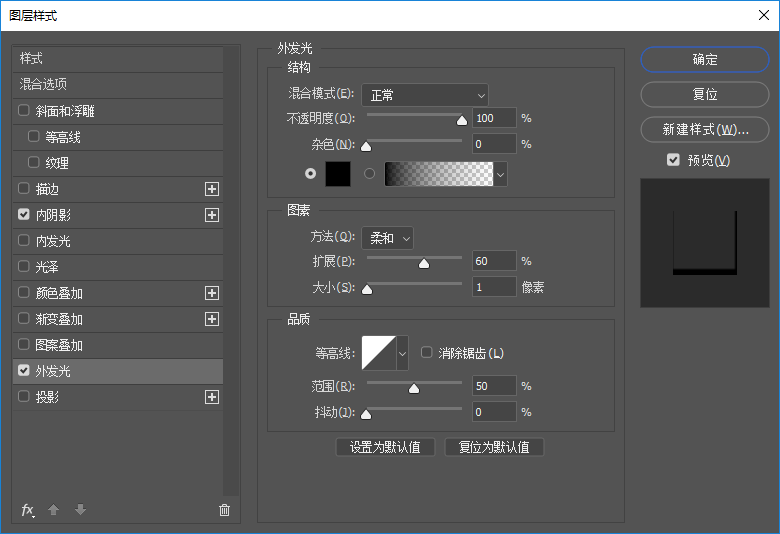Add another color overlay (颜色叠加) with plus icon
780x534 pixels.
(x=212, y=293)
